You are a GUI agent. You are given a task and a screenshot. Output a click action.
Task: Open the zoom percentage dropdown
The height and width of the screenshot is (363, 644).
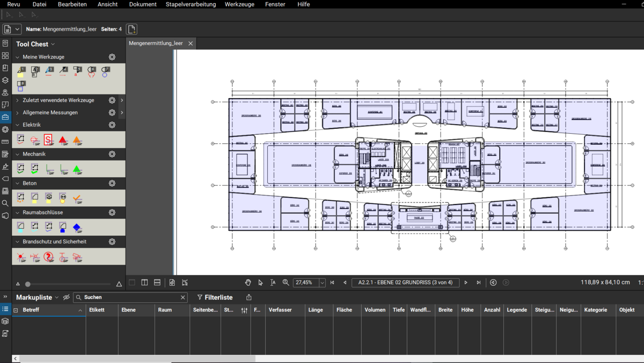[322, 282]
